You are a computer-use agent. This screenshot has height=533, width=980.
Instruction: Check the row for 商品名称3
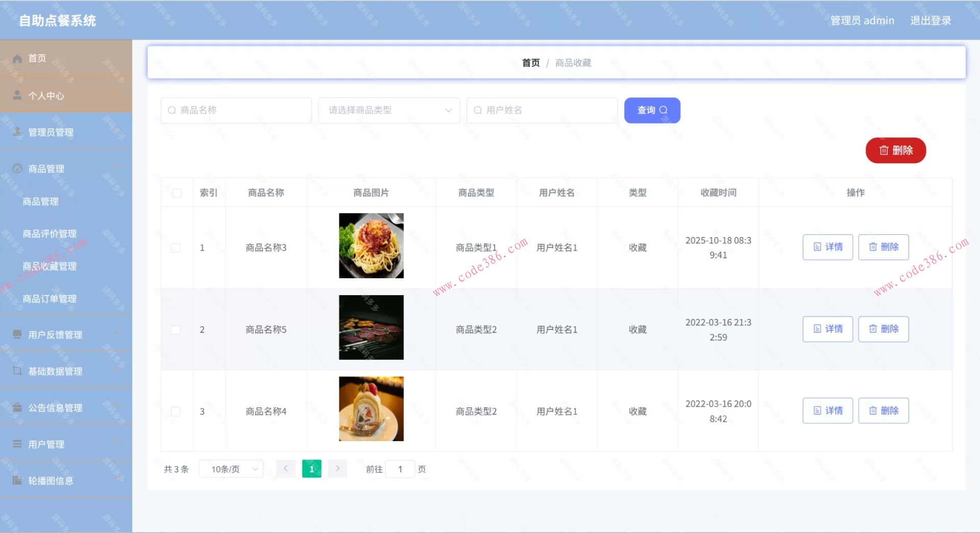click(177, 247)
